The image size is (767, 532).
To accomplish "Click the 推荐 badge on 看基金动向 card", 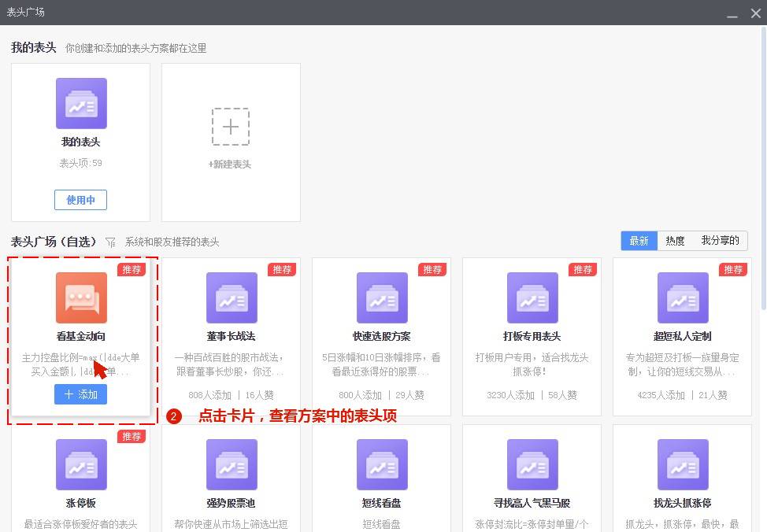I will pos(132,269).
